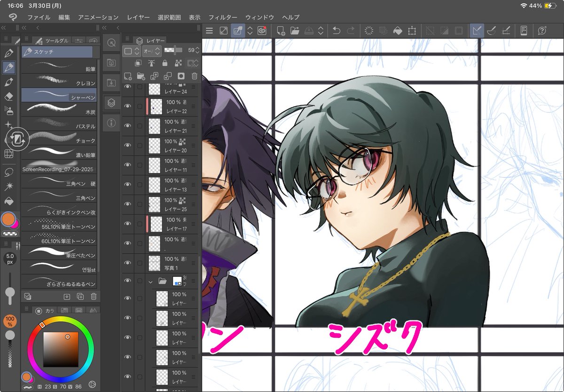Toggle the Snap to Ruler command bar button

477,31
